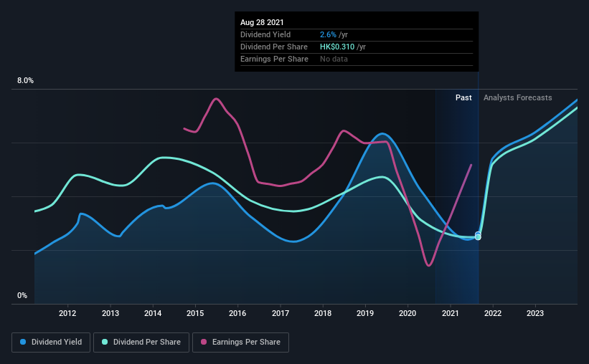589x364 pixels.
Task: Click the 2018 x-axis label
Action: 323,313
